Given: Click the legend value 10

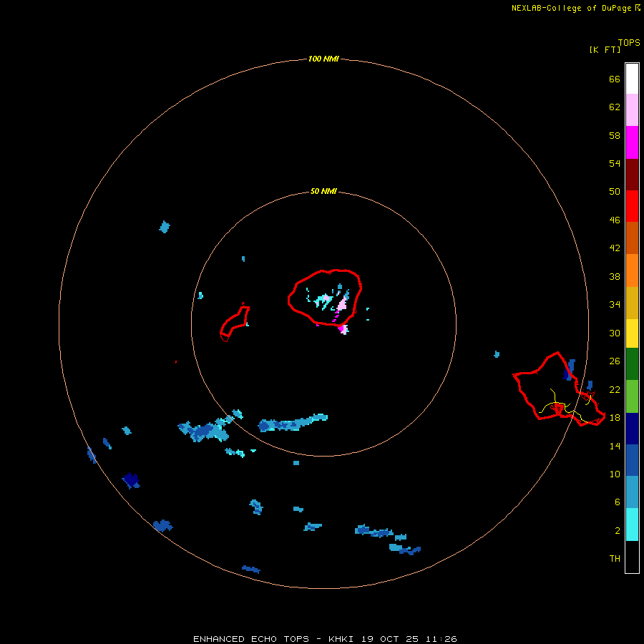Looking at the screenshot, I should click(x=615, y=474).
